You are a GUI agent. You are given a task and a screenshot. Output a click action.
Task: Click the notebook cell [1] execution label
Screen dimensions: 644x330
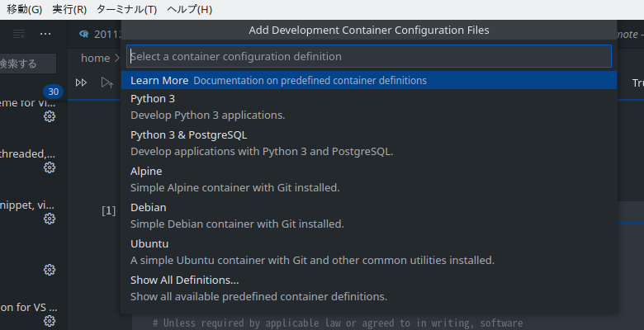pos(108,210)
